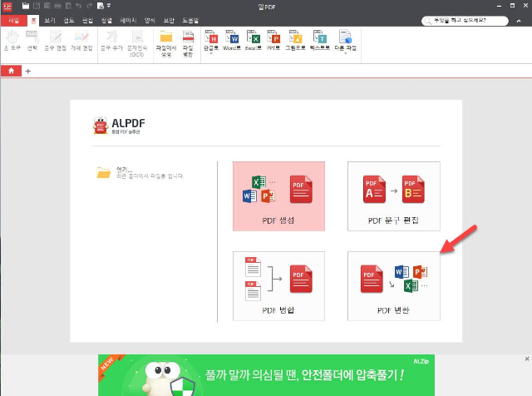Choose the Select tool (선택)
This screenshot has width=532, height=396.
32,41
